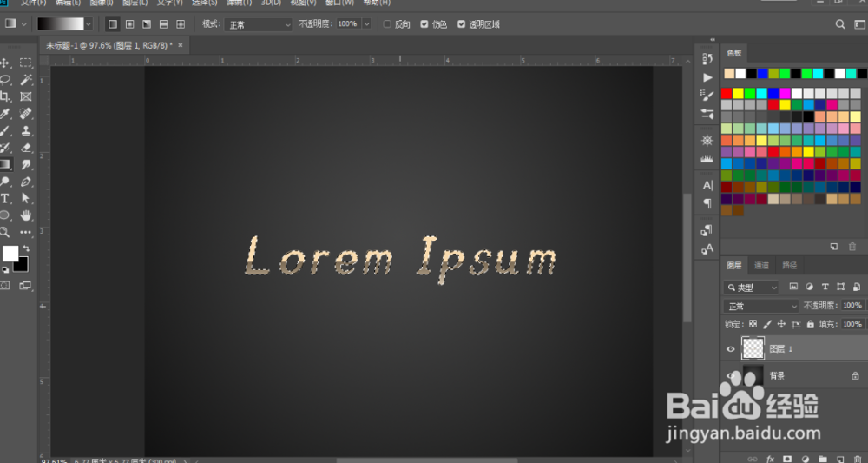The height and width of the screenshot is (463, 868).
Task: Delete swatch with Swatches panel trash icon
Action: [x=852, y=247]
